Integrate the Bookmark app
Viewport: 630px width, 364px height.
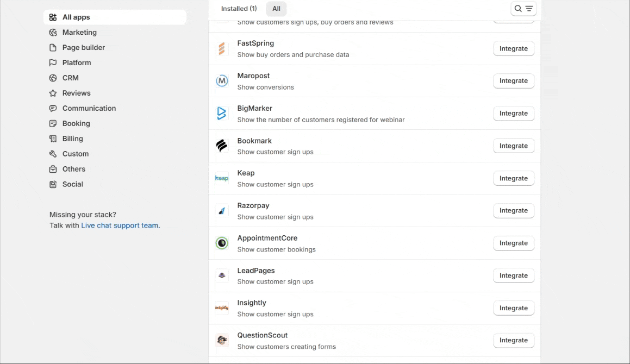(x=514, y=146)
